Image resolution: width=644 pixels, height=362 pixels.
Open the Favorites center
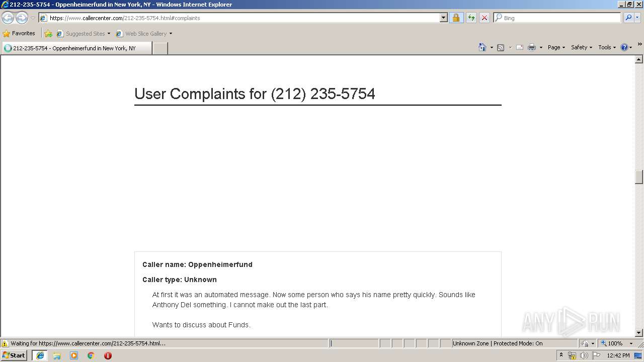19,34
